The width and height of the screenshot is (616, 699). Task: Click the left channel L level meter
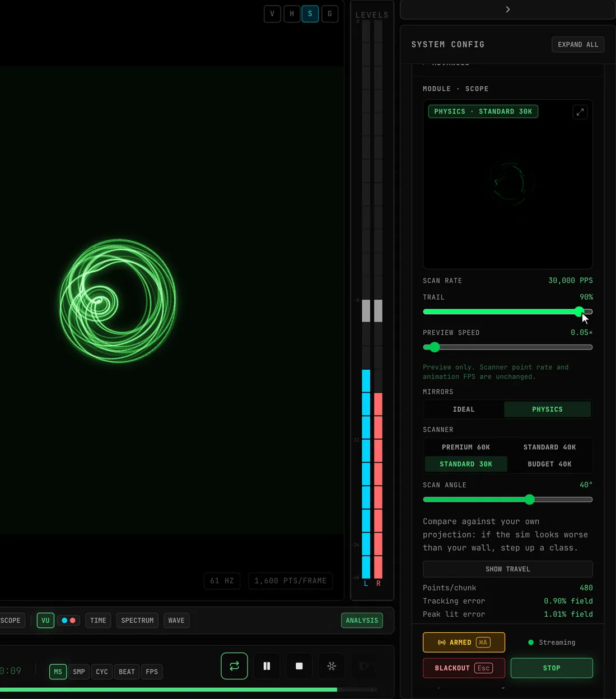pyautogui.click(x=366, y=300)
